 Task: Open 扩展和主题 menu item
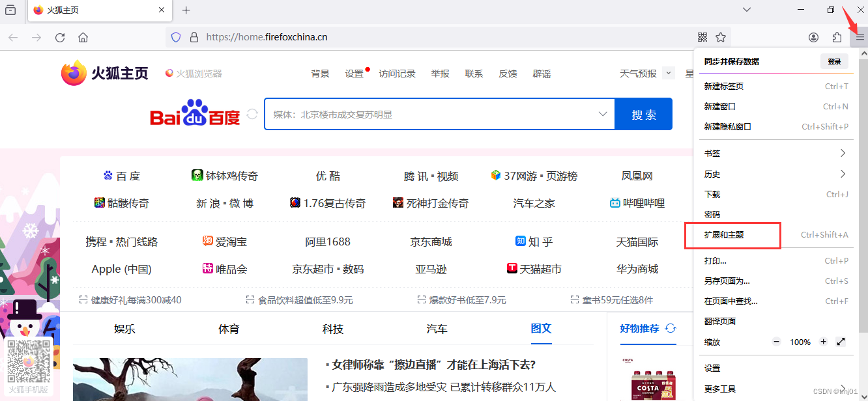[x=775, y=234]
